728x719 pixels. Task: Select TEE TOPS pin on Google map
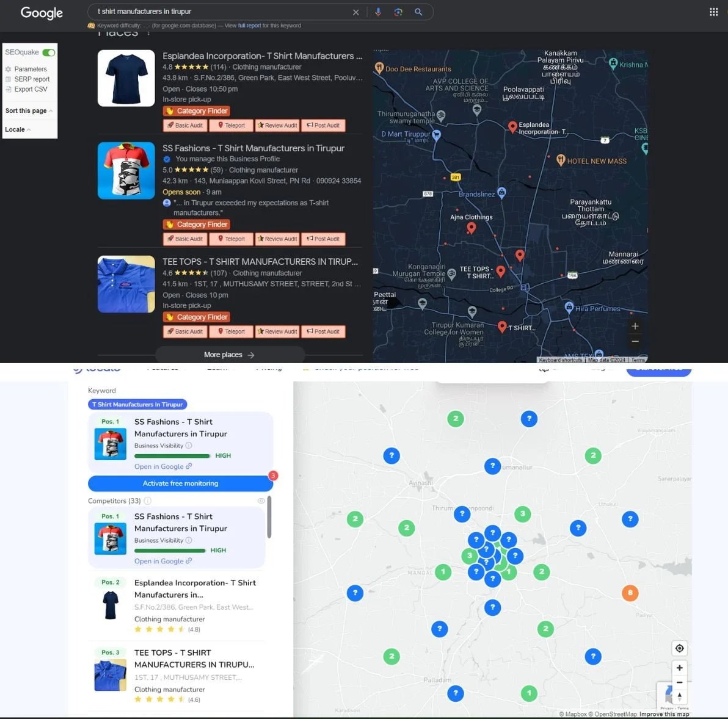tap(501, 272)
